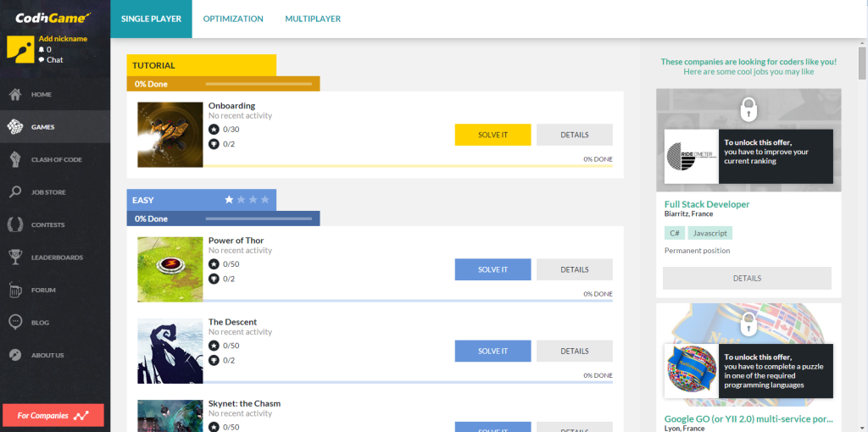Click Solve It for The Descent

pos(492,351)
